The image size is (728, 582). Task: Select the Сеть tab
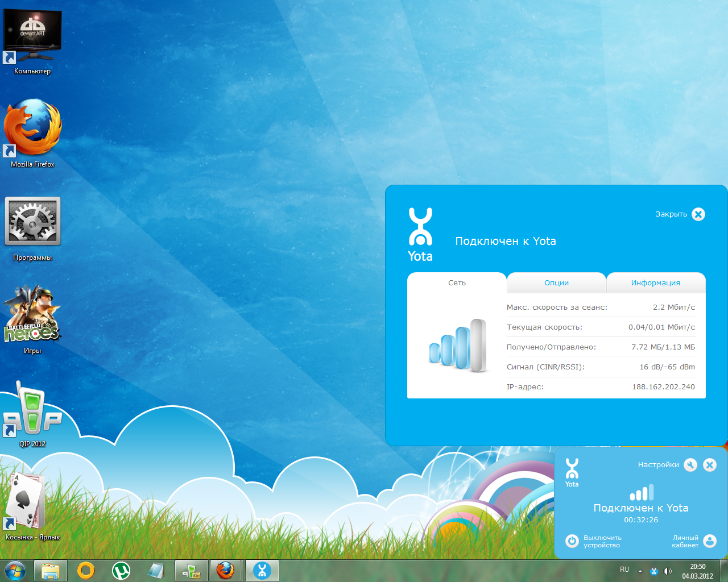point(457,282)
